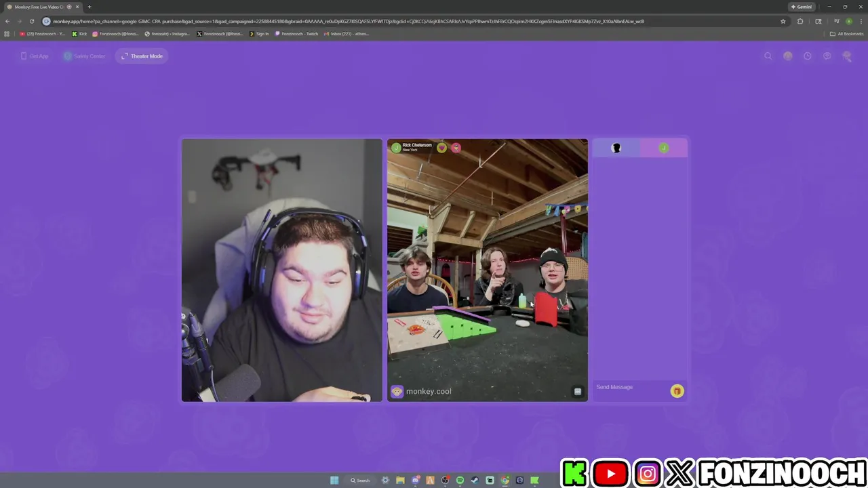The image size is (868, 488).
Task: Open Steam from the taskbar
Action: pos(475,481)
